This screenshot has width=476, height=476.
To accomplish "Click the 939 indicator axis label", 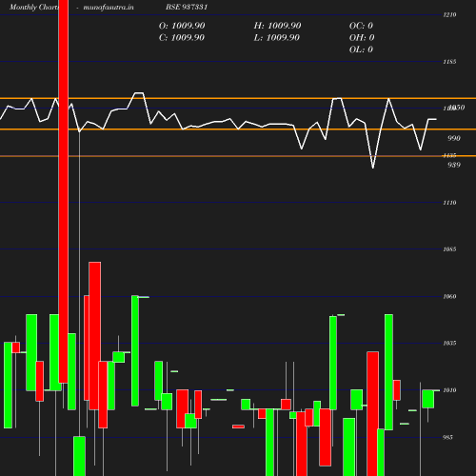I will [453, 165].
